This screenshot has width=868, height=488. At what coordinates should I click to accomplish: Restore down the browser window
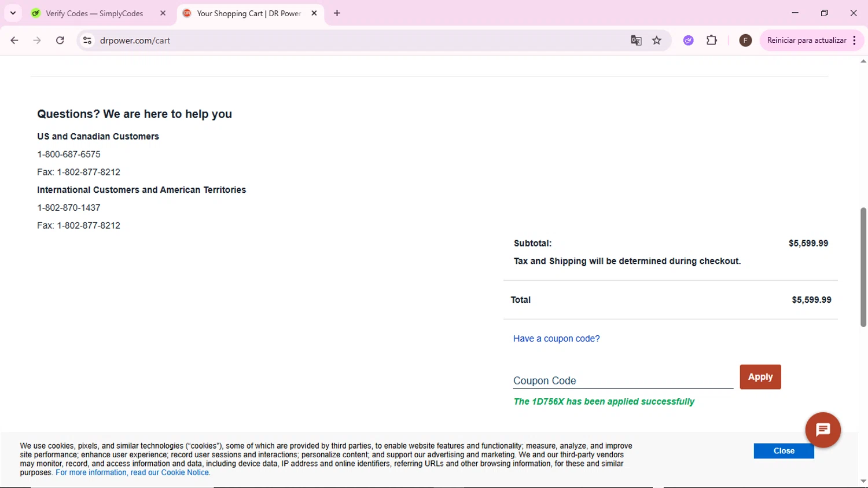[824, 13]
